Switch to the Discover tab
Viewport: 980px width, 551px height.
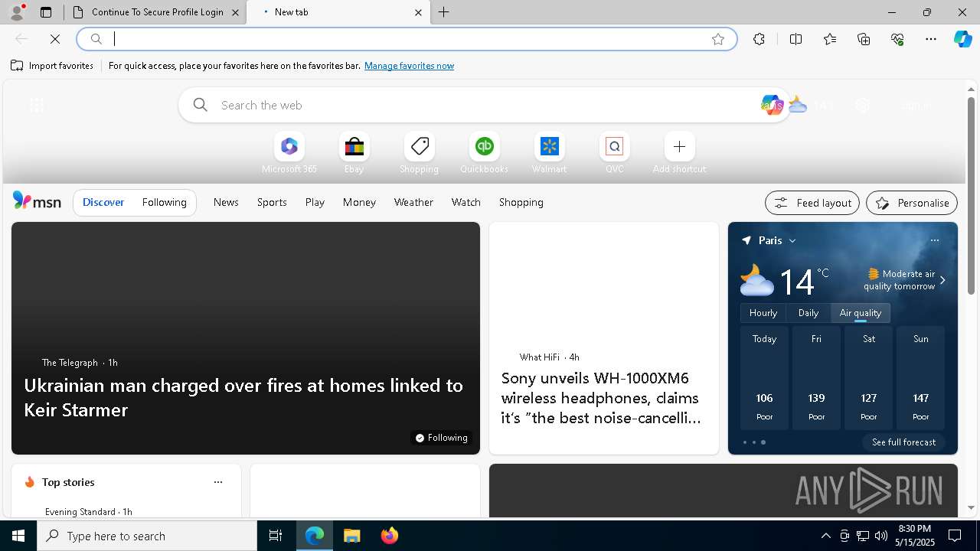103,202
